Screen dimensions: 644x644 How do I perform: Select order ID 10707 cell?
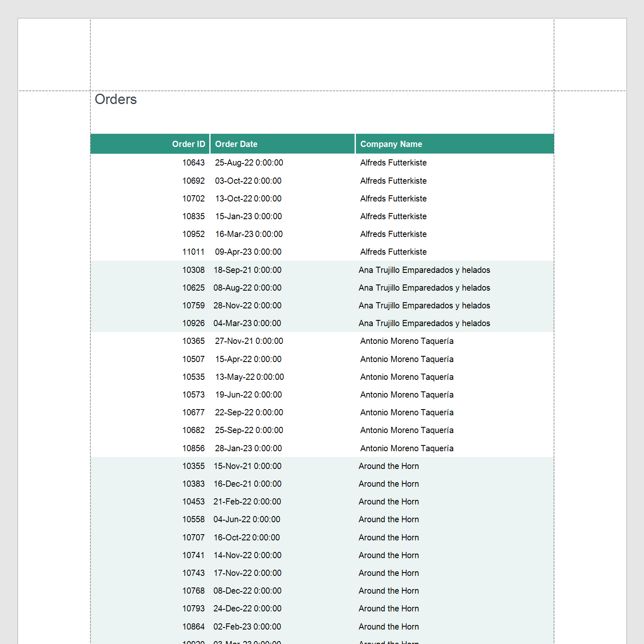[193, 537]
